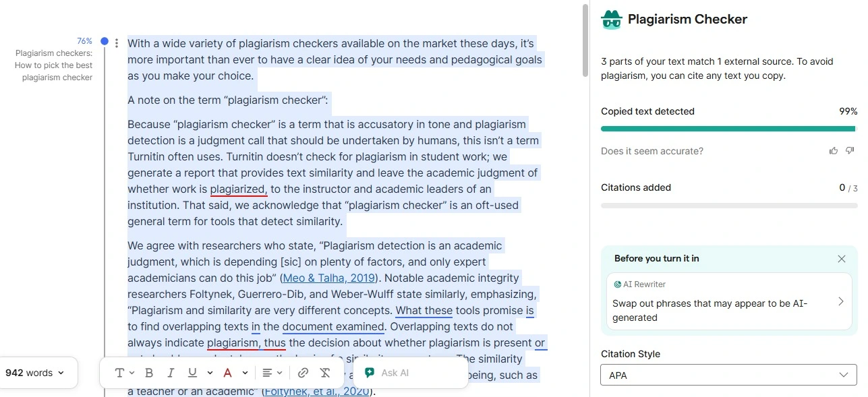Image resolution: width=868 pixels, height=397 pixels.
Task: Open the text style T dropdown
Action: (x=124, y=373)
